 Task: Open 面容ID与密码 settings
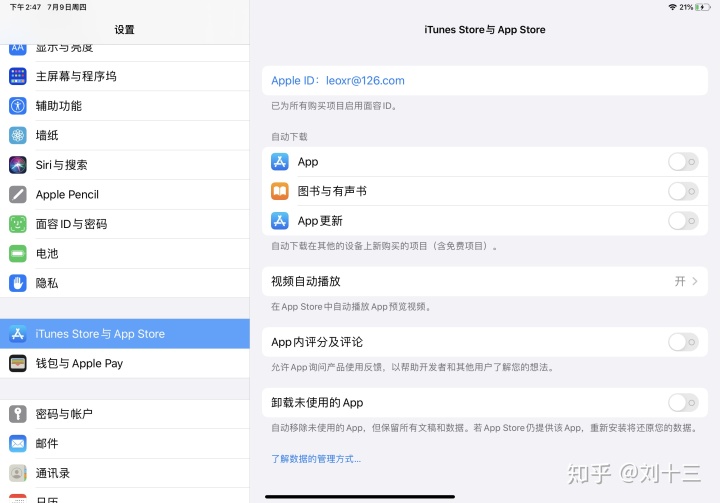coord(125,224)
